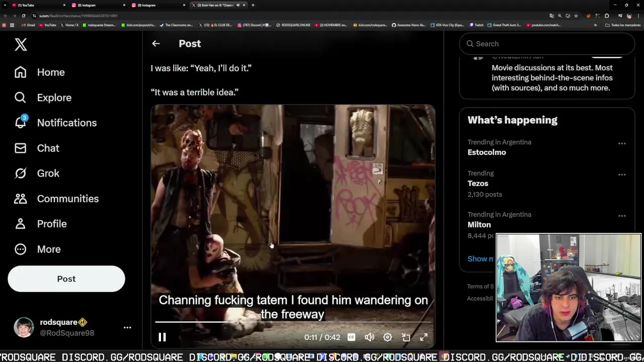Open the NOVIEMBRE bookmark
The image size is (644, 362).
[x=331, y=25]
